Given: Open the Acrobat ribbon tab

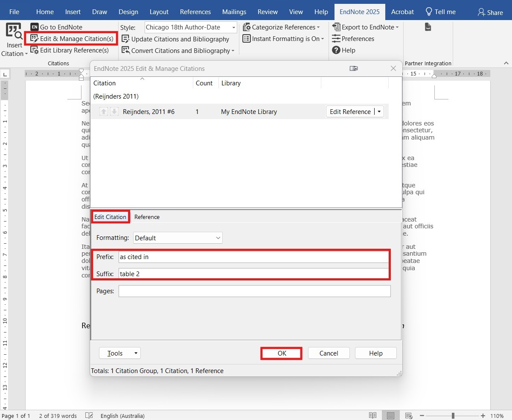Looking at the screenshot, I should pos(402,12).
